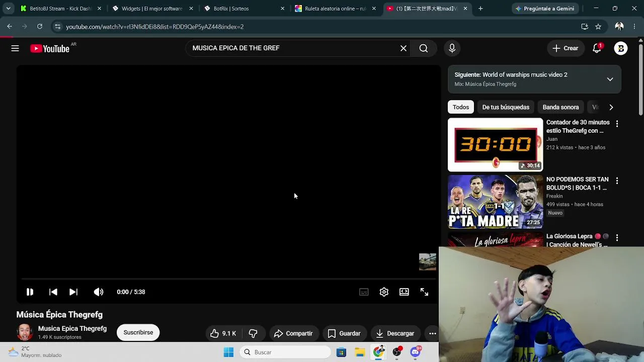Switch to the BotRix Sorteos tab
Image resolution: width=644 pixels, height=362 pixels.
click(x=244, y=9)
